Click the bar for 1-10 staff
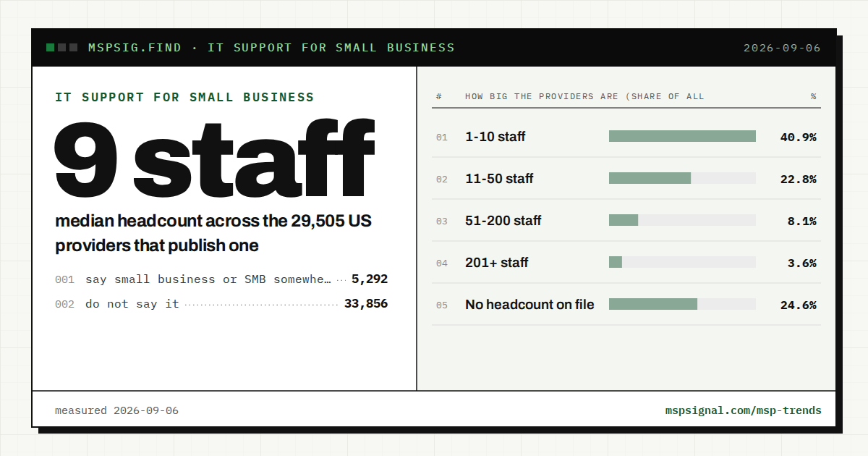 point(682,136)
